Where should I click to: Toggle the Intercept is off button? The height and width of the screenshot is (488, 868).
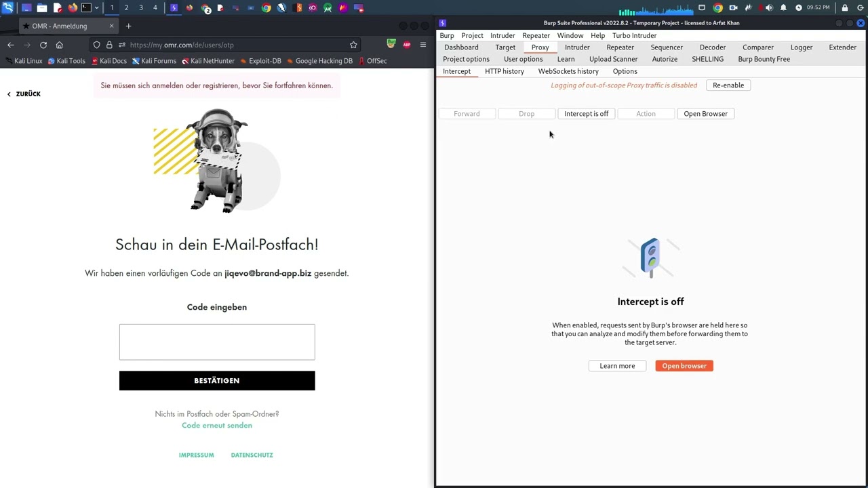pos(587,114)
